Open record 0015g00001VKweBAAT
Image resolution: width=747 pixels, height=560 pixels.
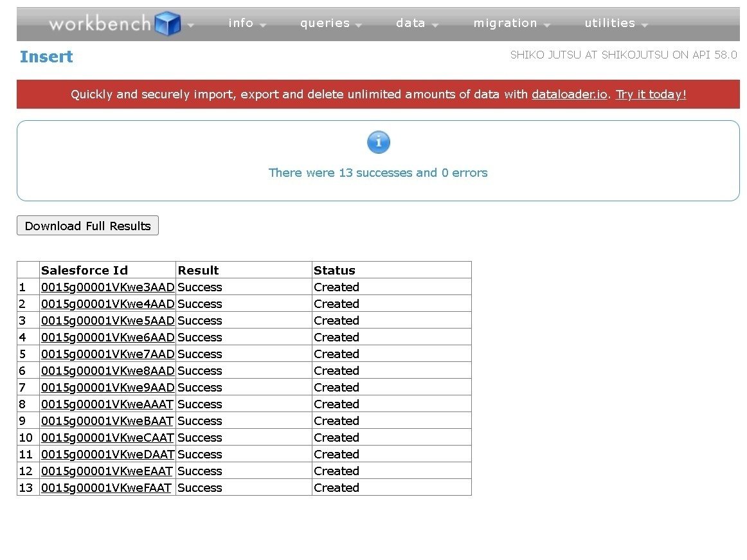[x=107, y=420]
